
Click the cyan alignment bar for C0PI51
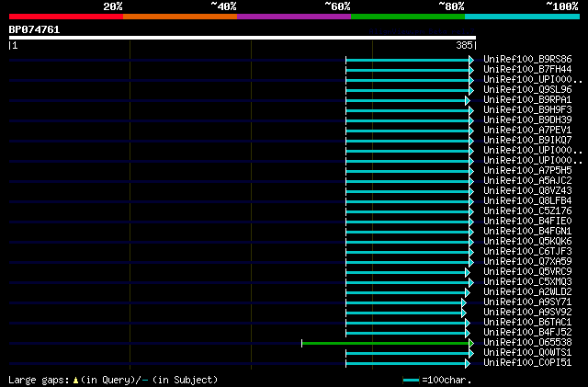coord(406,364)
